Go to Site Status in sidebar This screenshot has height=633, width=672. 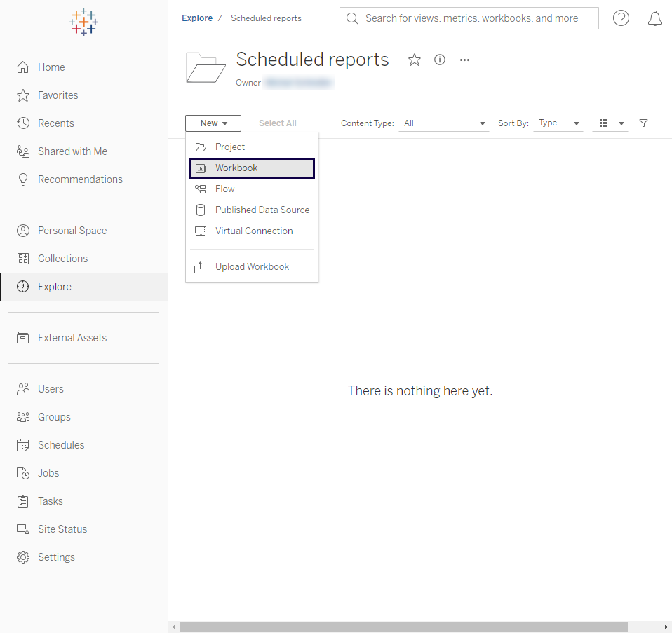(x=62, y=529)
